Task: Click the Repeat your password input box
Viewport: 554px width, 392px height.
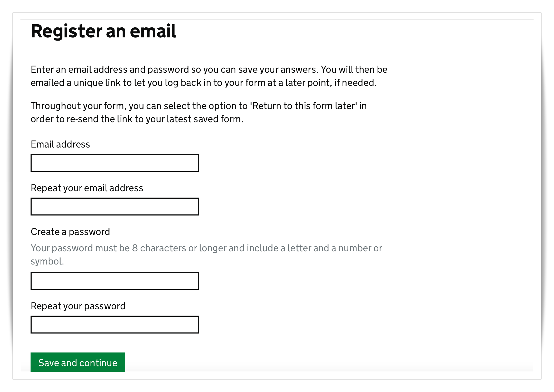Action: pos(115,325)
